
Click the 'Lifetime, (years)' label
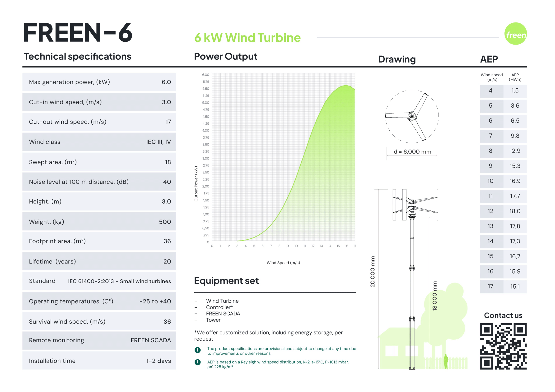52,261
